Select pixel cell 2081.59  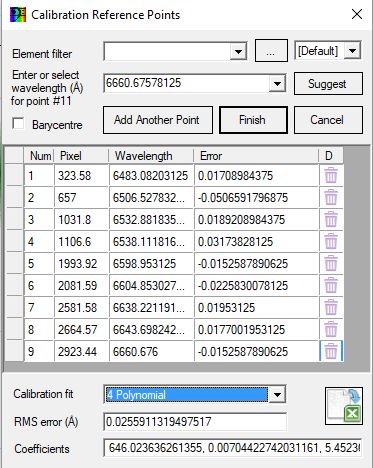click(82, 286)
